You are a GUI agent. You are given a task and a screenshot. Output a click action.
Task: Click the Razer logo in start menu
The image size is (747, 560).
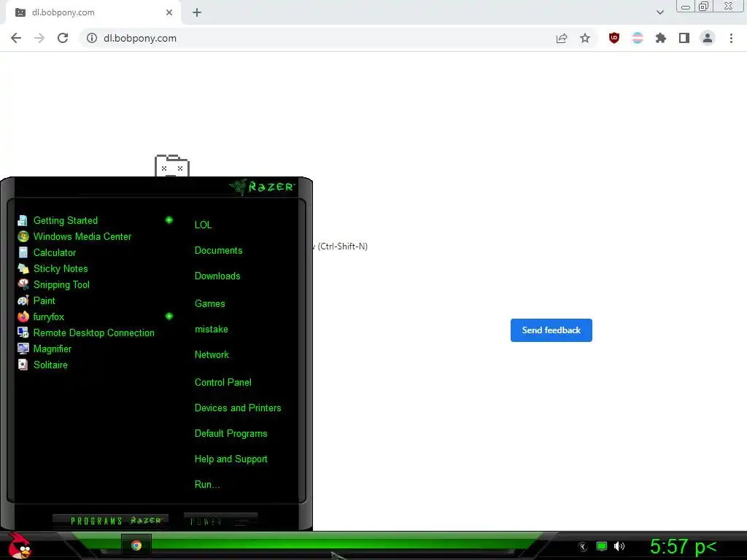(262, 187)
